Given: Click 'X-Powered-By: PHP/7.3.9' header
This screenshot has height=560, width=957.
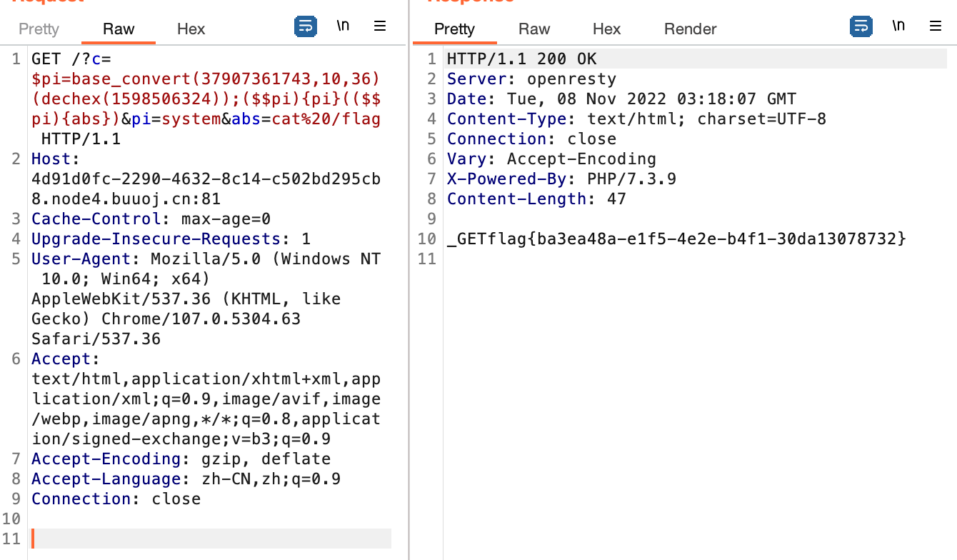Looking at the screenshot, I should [x=561, y=179].
